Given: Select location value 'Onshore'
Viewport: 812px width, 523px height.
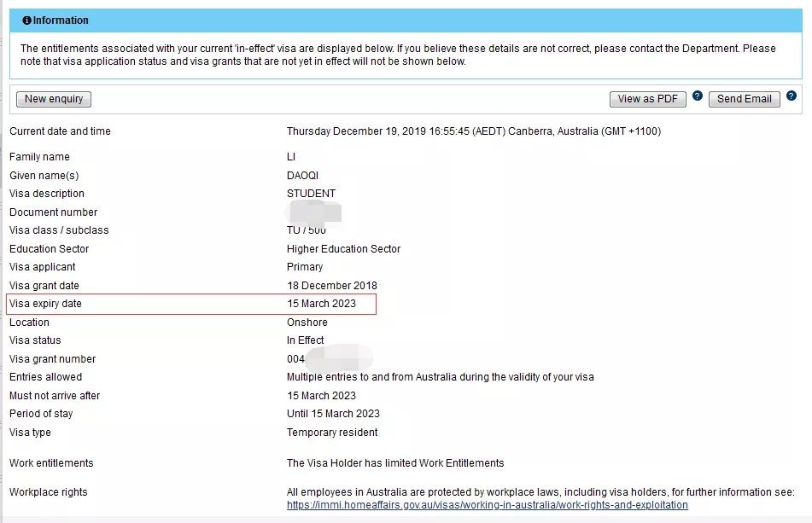Looking at the screenshot, I should point(307,323).
